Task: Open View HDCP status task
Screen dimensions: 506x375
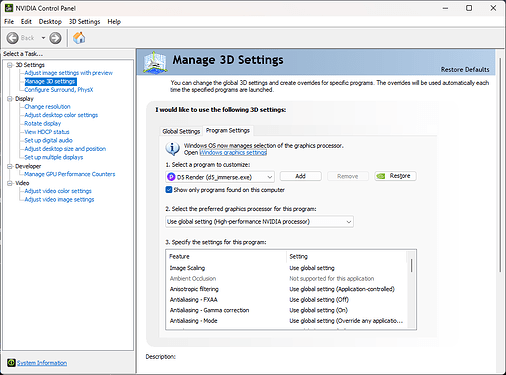Action: [x=47, y=132]
